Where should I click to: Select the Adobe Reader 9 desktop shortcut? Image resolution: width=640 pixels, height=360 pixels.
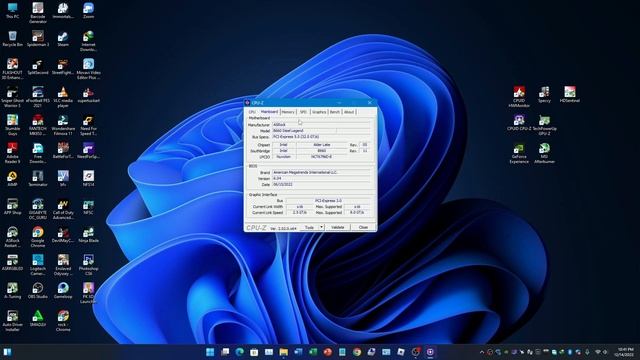click(12, 153)
